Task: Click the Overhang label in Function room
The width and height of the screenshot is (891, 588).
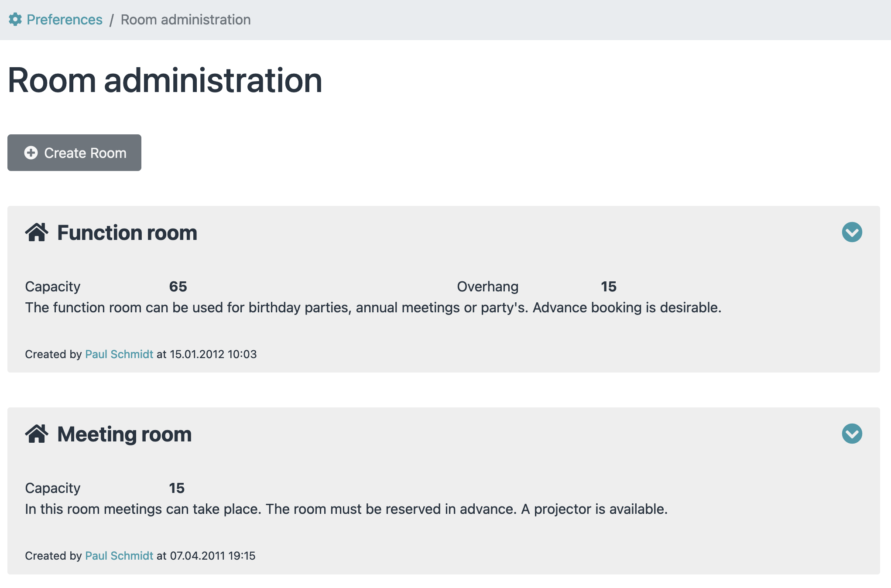Action: [487, 287]
